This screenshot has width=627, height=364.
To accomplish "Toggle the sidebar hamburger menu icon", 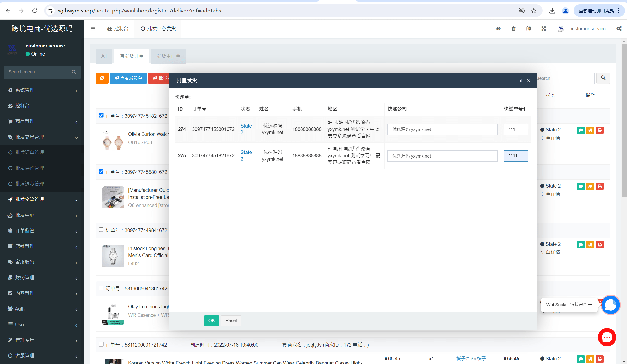I will click(93, 29).
